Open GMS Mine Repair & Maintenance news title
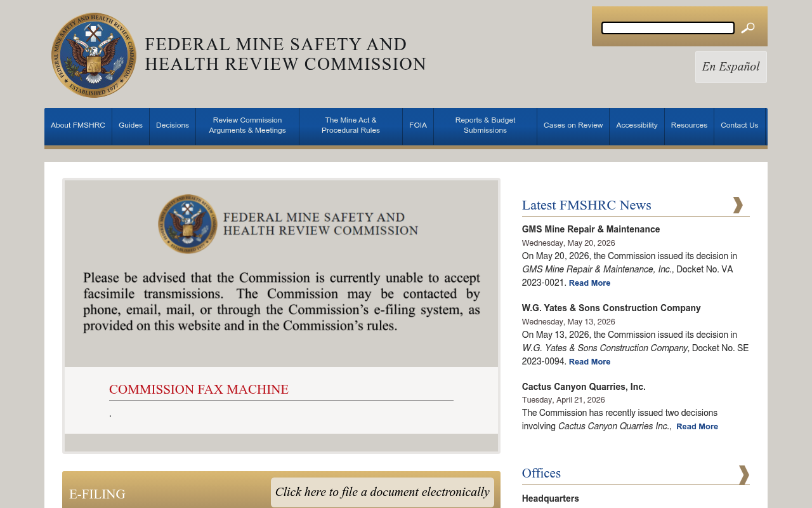812x508 pixels. click(591, 229)
